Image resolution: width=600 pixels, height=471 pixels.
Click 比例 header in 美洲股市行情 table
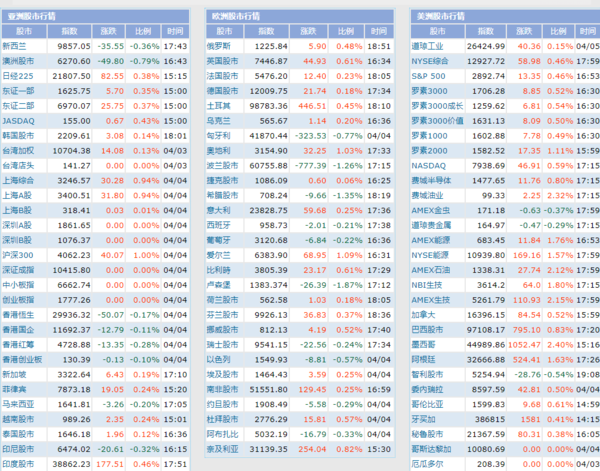coord(558,31)
